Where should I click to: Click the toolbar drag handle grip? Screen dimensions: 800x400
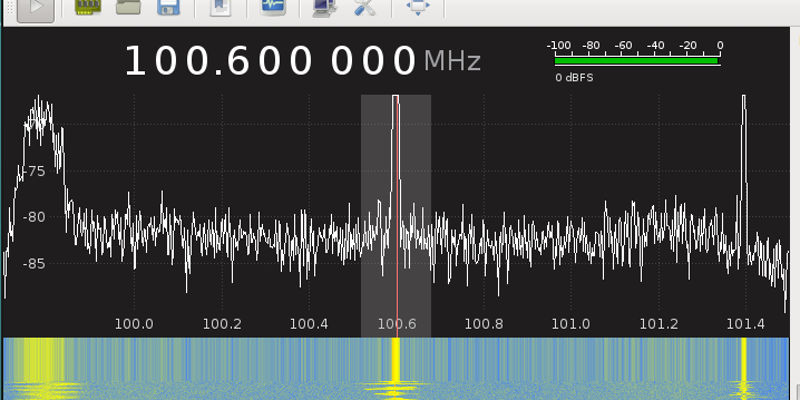[9, 8]
